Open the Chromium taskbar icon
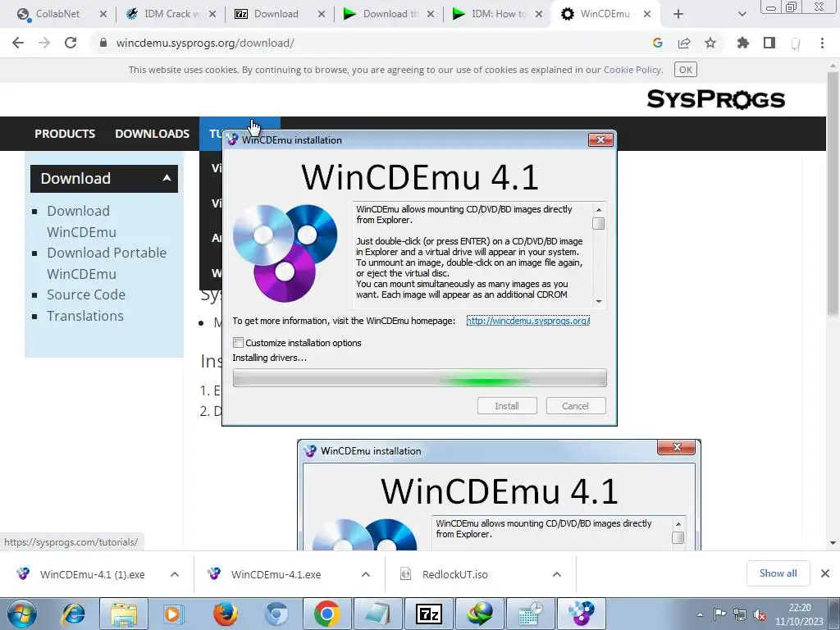840x630 pixels. click(276, 614)
